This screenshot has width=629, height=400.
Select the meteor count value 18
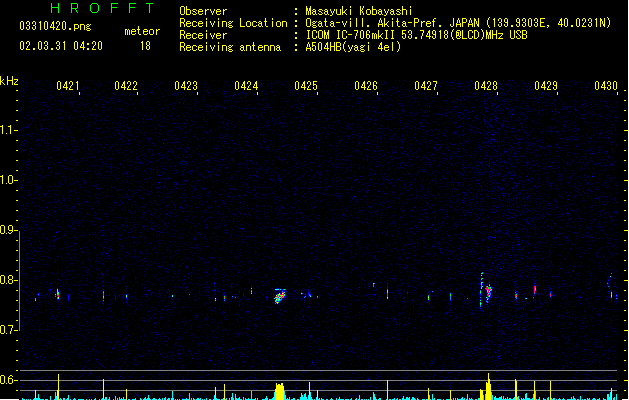145,46
